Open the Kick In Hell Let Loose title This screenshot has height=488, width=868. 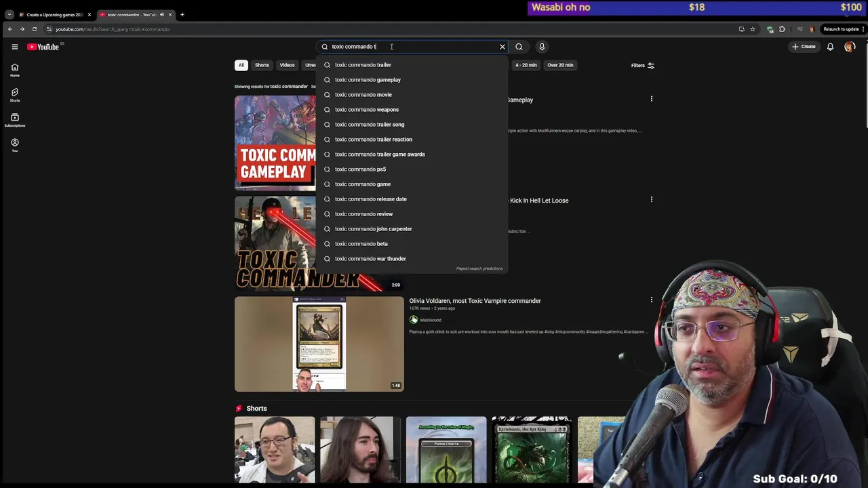(x=539, y=201)
